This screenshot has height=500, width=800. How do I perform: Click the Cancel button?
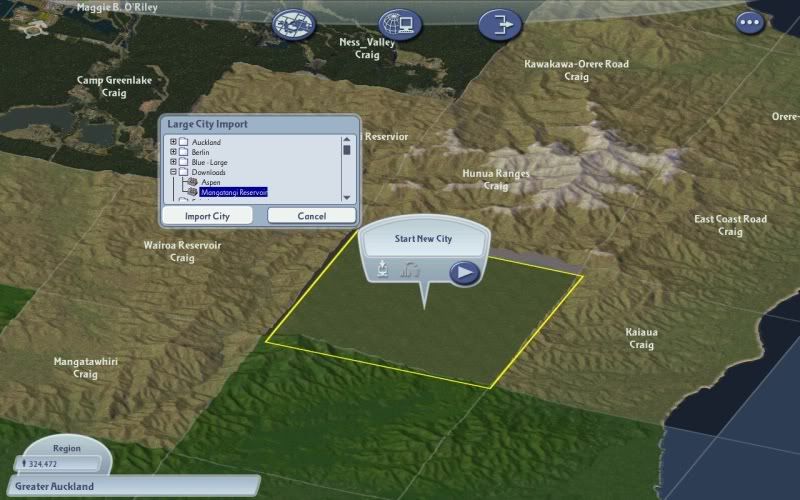pyautogui.click(x=312, y=216)
